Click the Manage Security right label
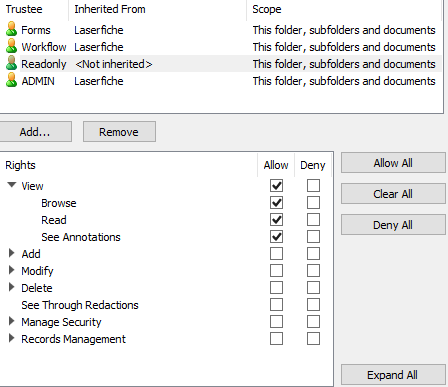Screen dimensions: 448x387 pyautogui.click(x=61, y=322)
